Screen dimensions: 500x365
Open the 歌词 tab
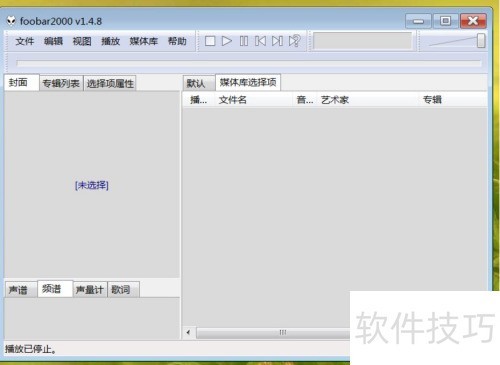pyautogui.click(x=123, y=290)
